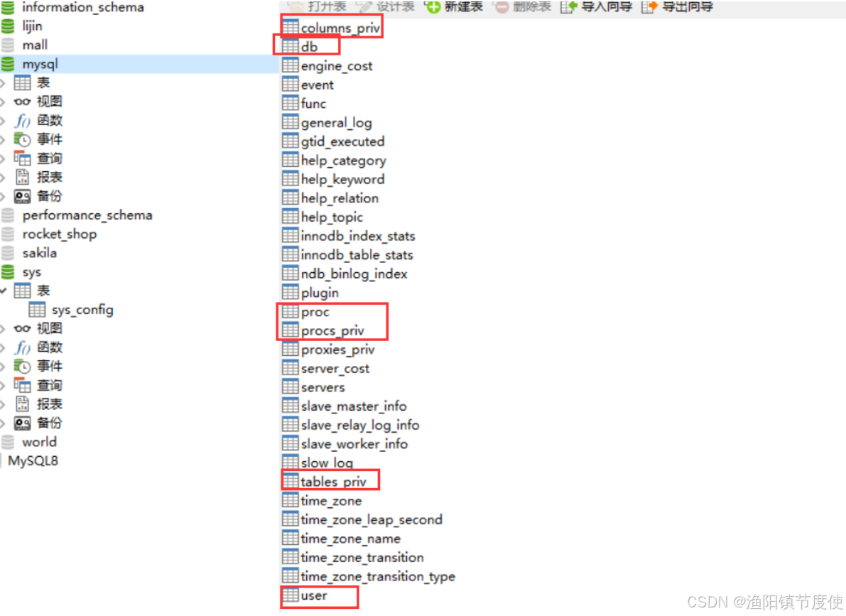
Task: Click the rocket_shop database icon
Action: click(x=8, y=234)
